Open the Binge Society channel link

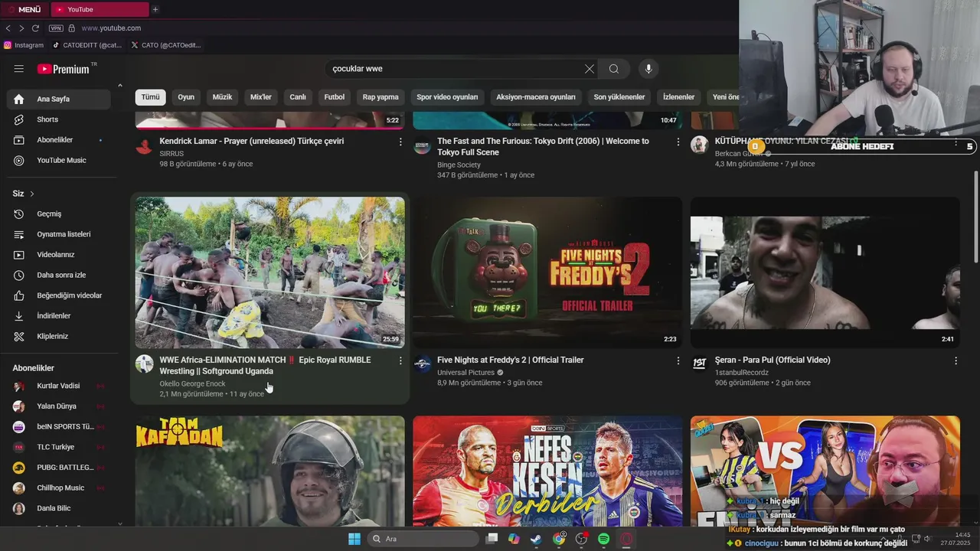tap(459, 165)
